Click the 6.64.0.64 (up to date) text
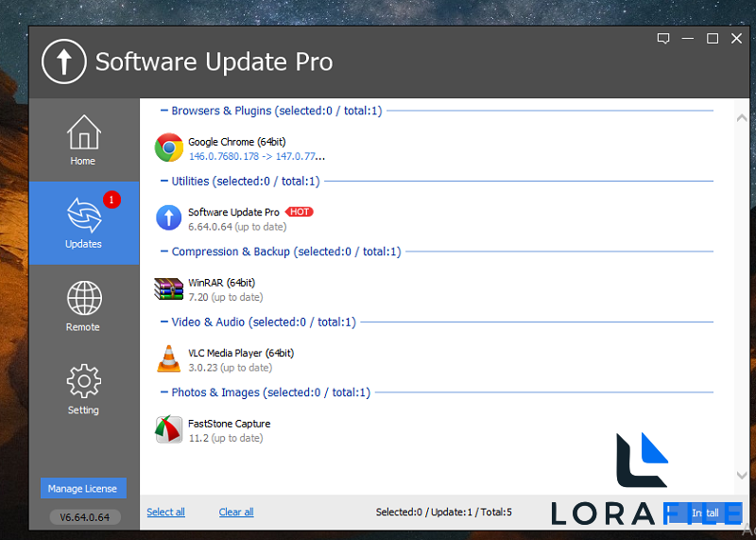 click(x=237, y=227)
